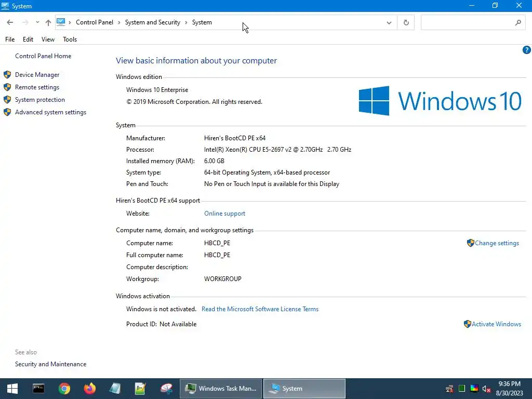
Task: Open the clock showing 9:36 PM
Action: point(509,389)
